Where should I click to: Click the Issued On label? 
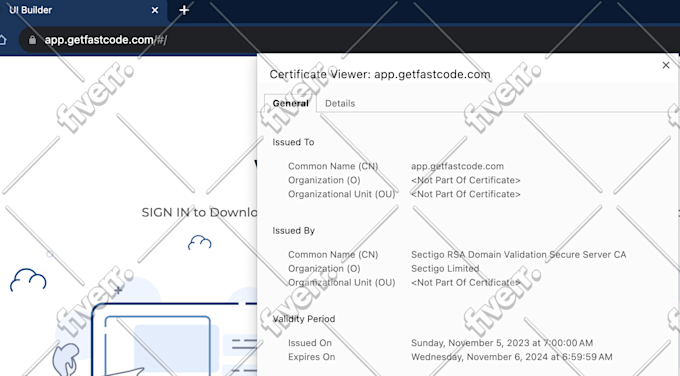coord(310,343)
